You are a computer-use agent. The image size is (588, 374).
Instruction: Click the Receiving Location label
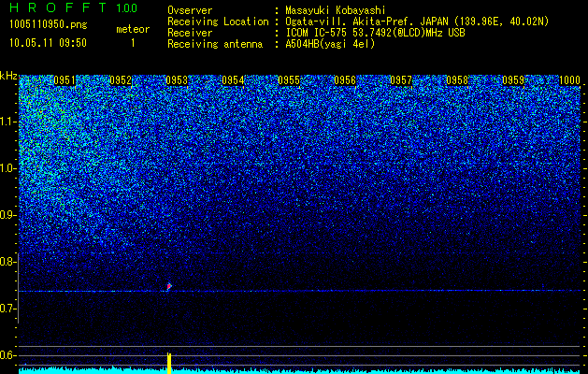pyautogui.click(x=218, y=22)
